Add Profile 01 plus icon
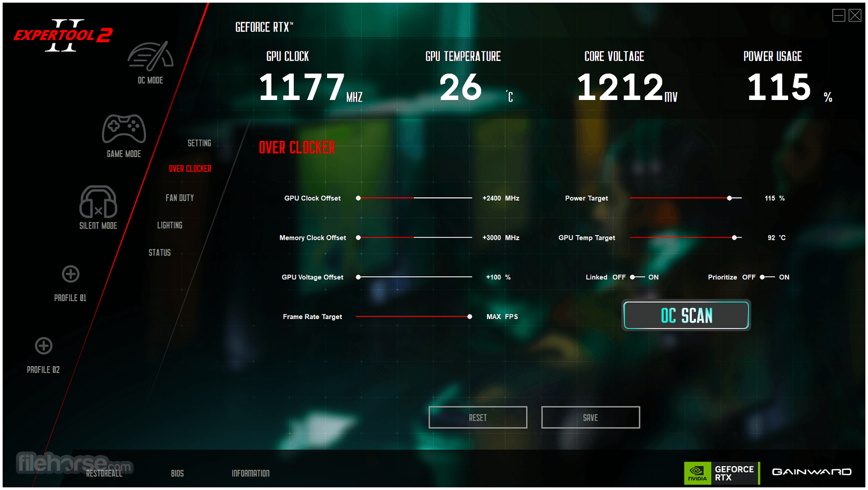 pos(70,274)
